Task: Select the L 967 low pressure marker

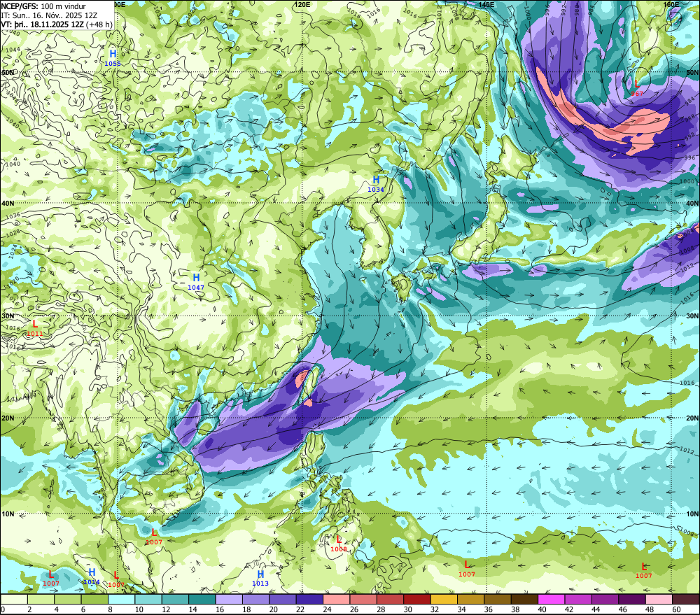Action: click(637, 87)
